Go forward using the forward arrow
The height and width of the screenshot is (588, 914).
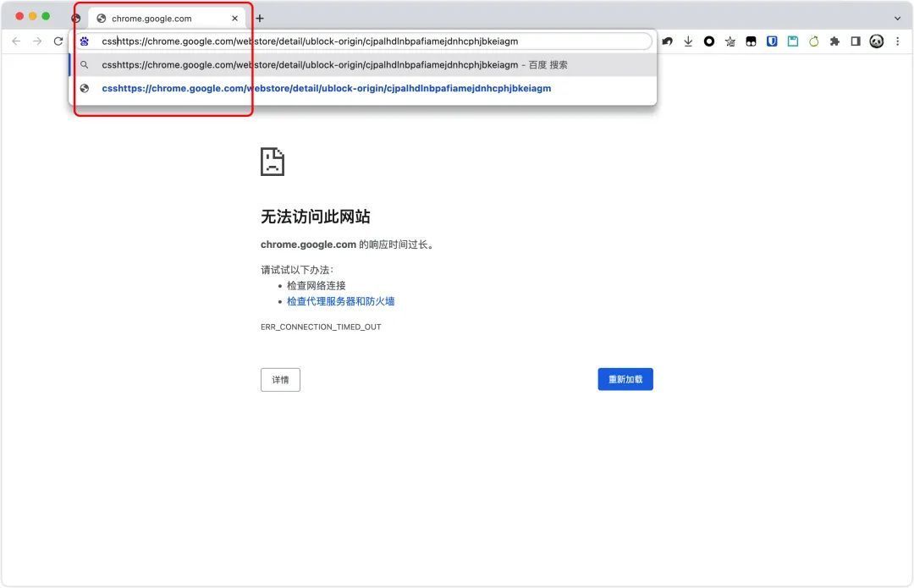pyautogui.click(x=37, y=41)
